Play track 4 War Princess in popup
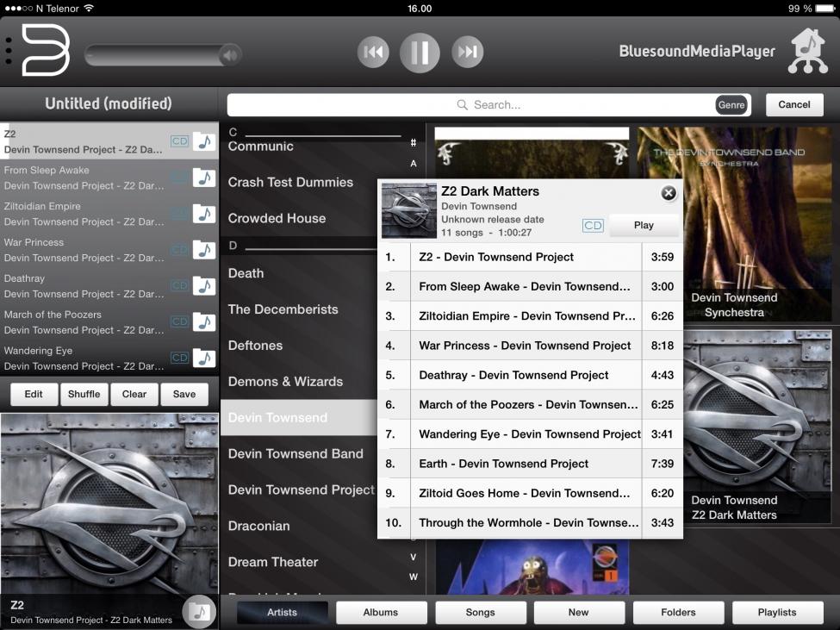Viewport: 840px width, 630px height. click(531, 346)
